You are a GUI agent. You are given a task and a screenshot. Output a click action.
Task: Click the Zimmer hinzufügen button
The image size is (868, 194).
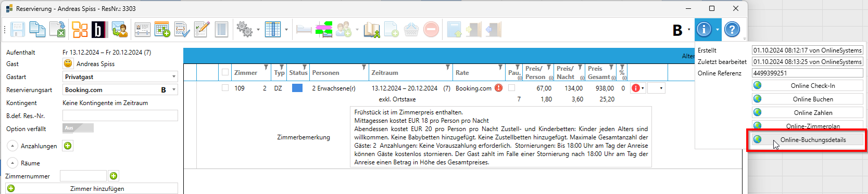click(92, 188)
